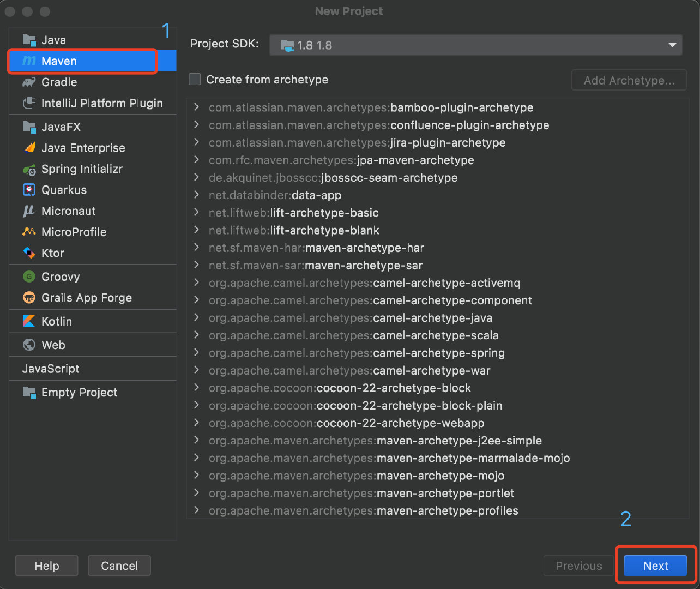Screen dimensions: 700x589
Task: Select maven-archetype-profiles row
Action: [x=437, y=510]
